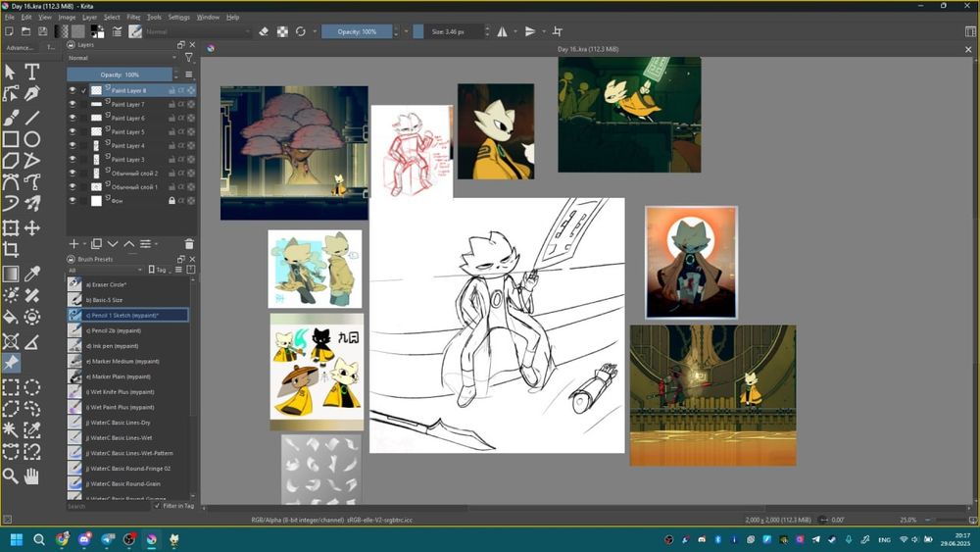
Task: Select the Multibrush tool
Action: point(32,203)
